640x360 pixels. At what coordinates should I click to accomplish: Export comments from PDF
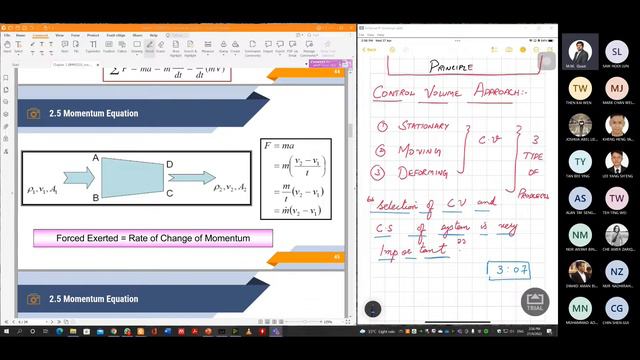pos(280,46)
